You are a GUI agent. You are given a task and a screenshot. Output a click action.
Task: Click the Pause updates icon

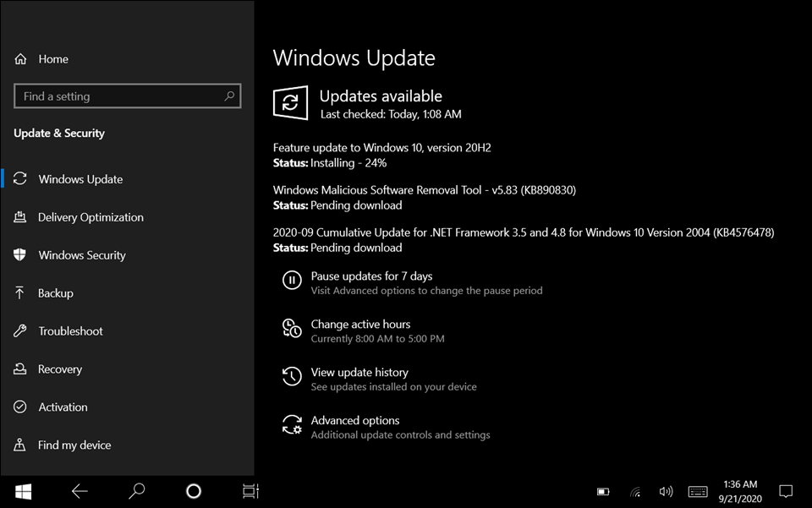[292, 281]
